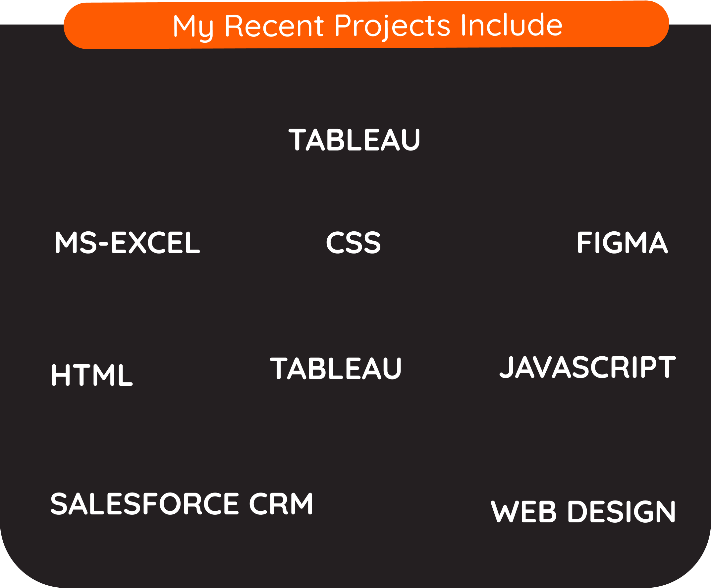711x588 pixels.
Task: Click the word Recent in the header
Action: tap(275, 26)
